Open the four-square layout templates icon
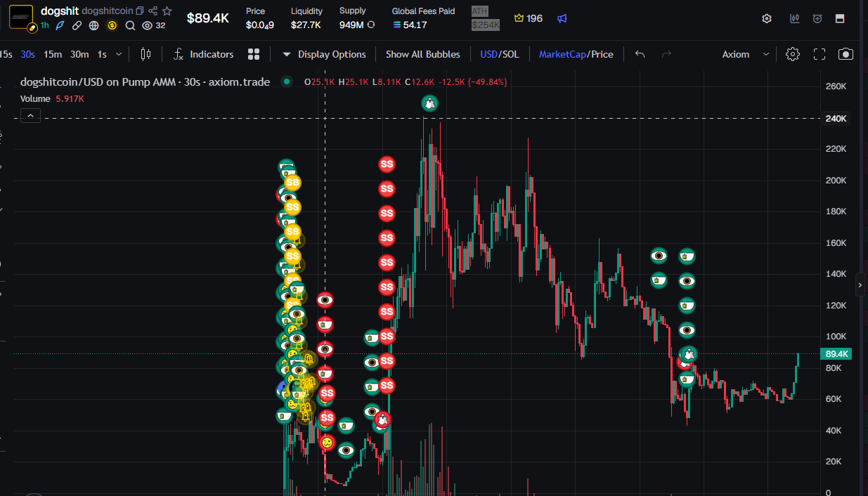The image size is (868, 496). click(254, 54)
